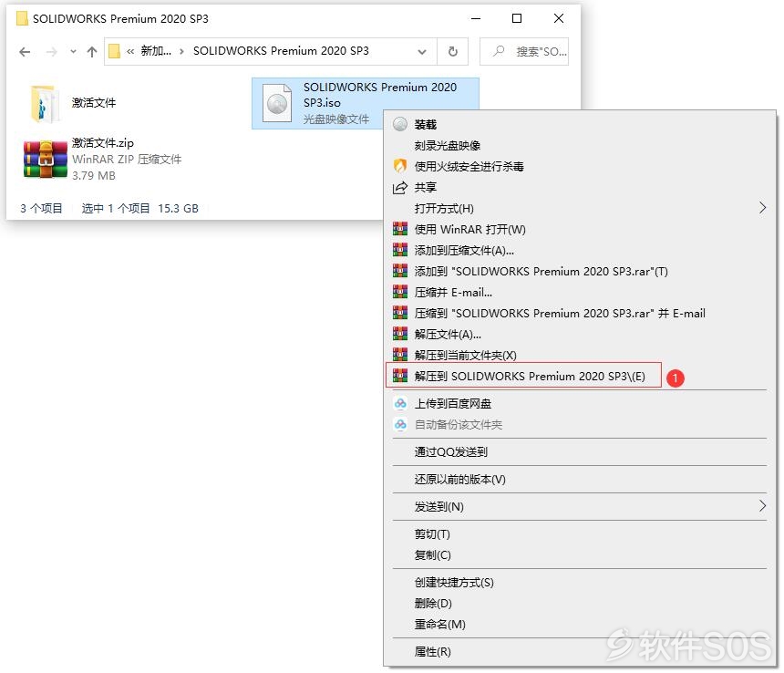Image resolution: width=784 pixels, height=673 pixels.
Task: Open recent locations dropdown arrow
Action: click(x=73, y=51)
